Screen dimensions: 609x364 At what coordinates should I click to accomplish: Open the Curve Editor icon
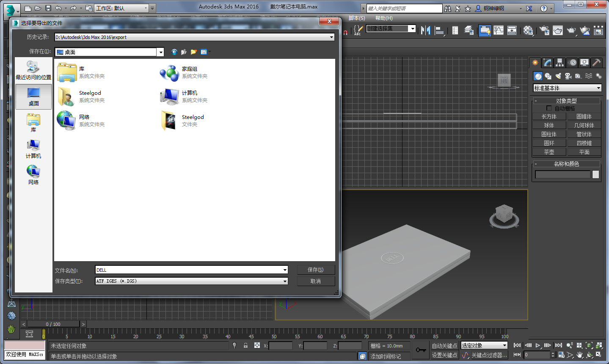pos(499,30)
